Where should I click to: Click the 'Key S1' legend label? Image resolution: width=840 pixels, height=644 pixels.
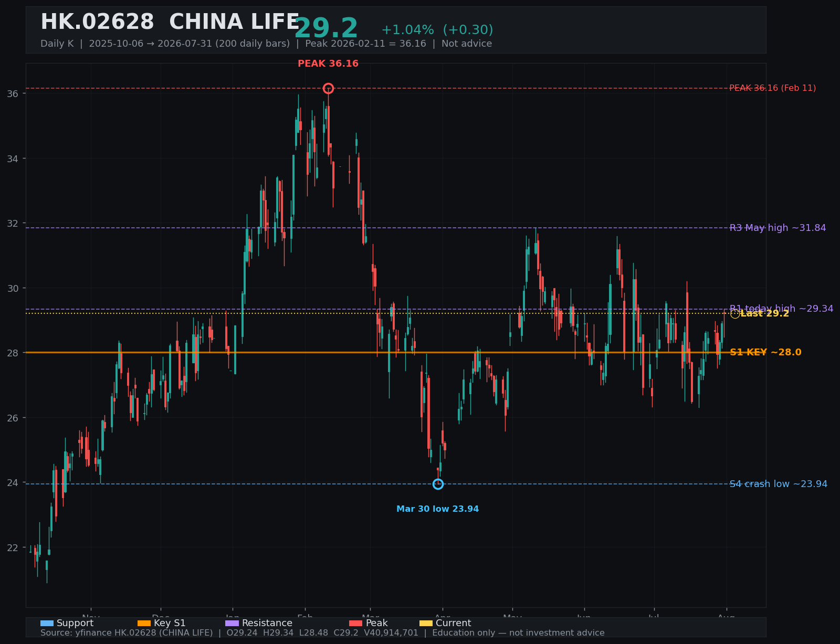click(x=170, y=623)
